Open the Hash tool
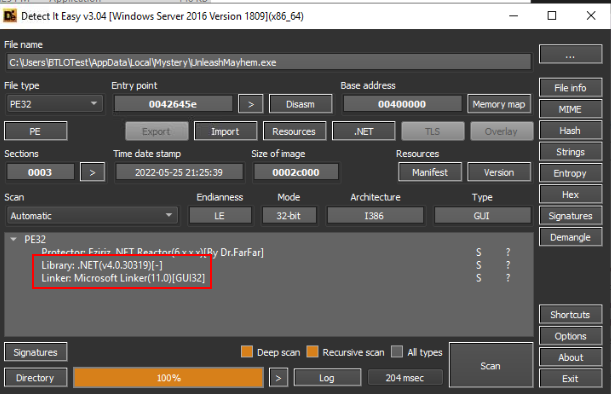This screenshot has height=394, width=611. coord(570,131)
